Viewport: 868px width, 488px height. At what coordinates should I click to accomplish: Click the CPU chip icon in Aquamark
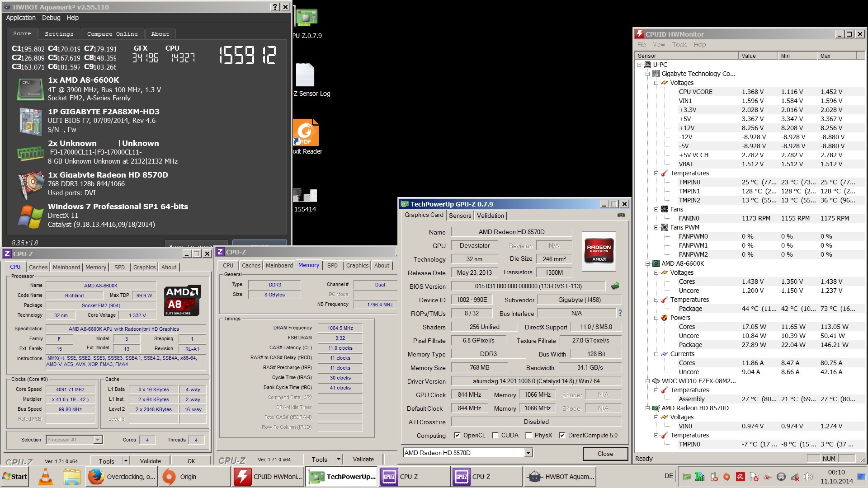30,89
